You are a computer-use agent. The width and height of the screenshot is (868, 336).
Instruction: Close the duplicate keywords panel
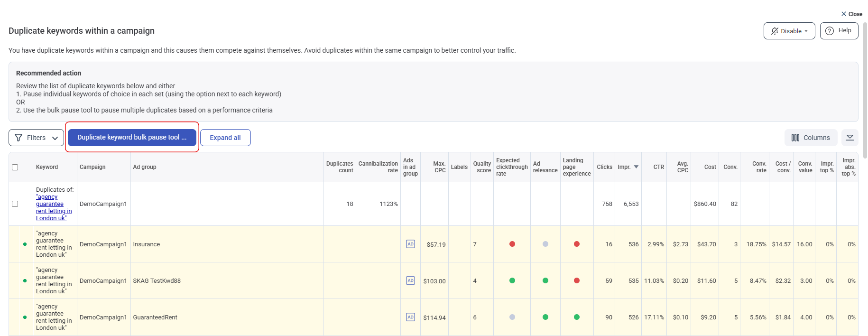pyautogui.click(x=851, y=14)
